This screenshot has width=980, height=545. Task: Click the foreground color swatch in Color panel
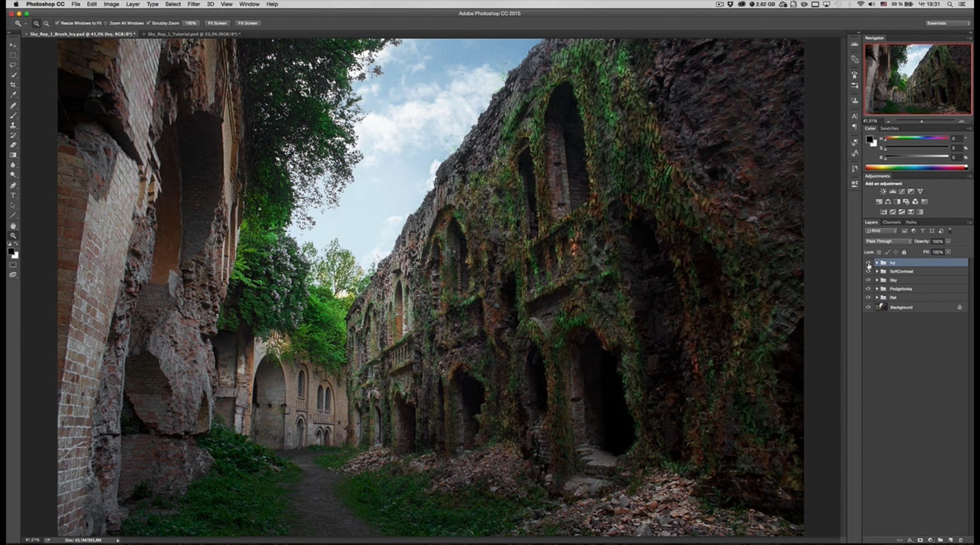[x=869, y=139]
